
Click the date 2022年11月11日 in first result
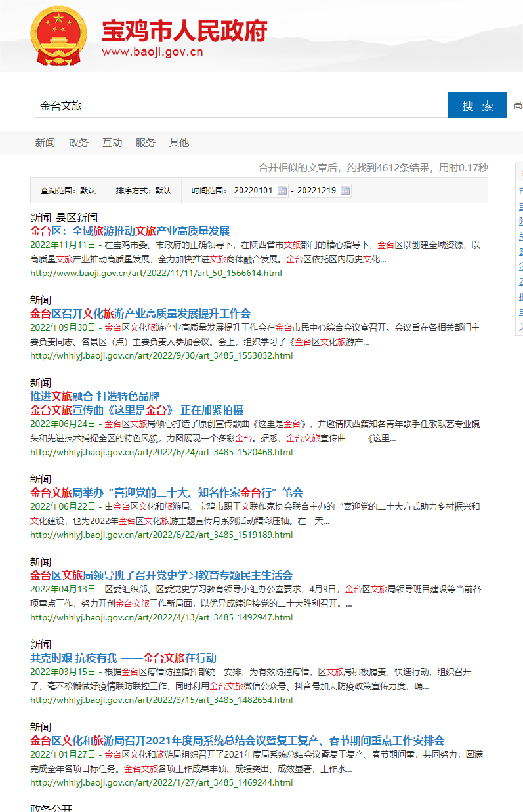62,245
